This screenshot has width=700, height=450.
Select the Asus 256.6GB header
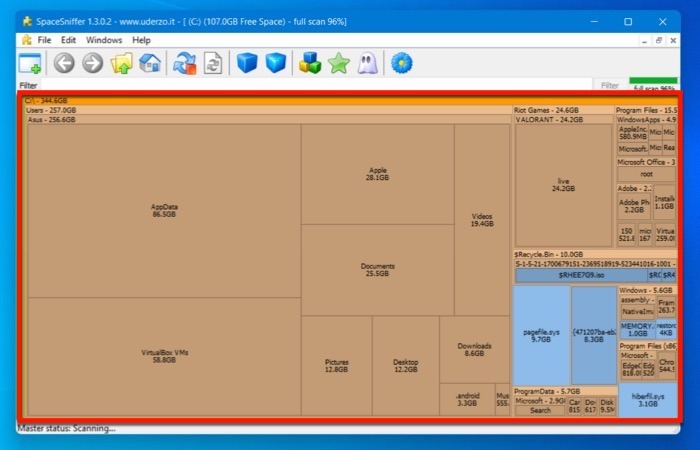269,120
